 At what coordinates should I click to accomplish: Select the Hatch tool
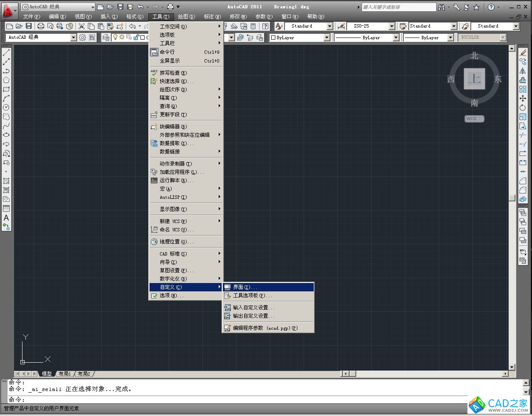6,181
